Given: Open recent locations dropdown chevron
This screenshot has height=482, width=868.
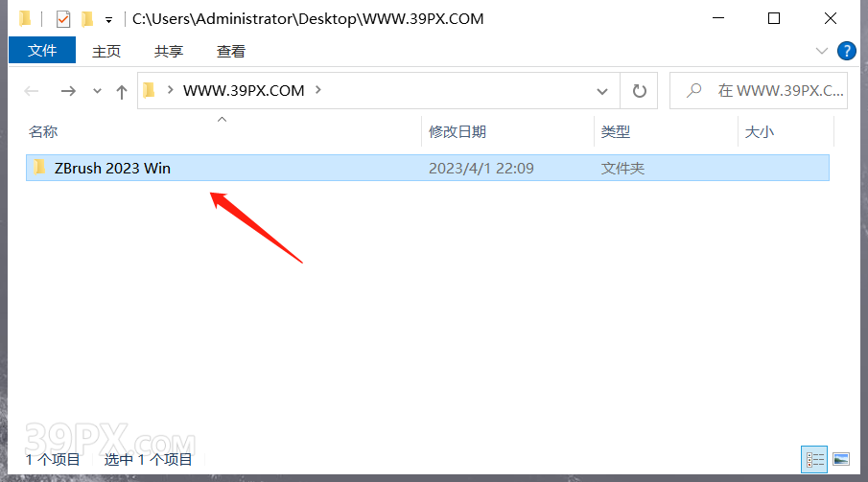Looking at the screenshot, I should tap(97, 91).
